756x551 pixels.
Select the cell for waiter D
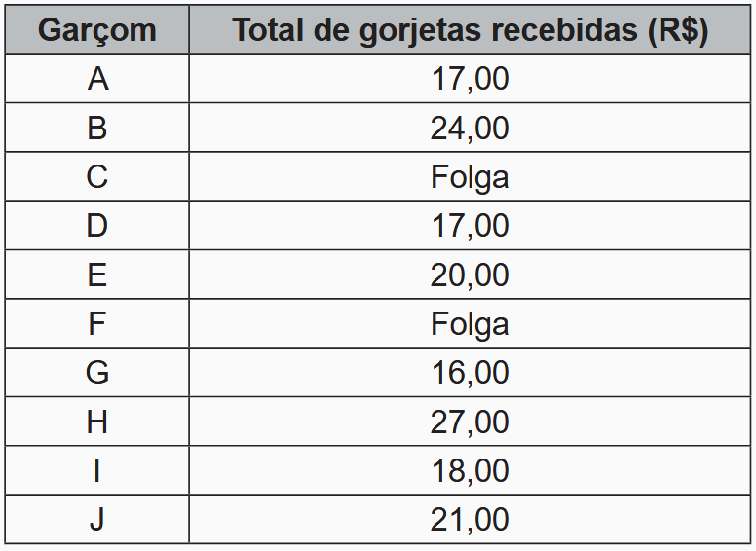(x=96, y=226)
